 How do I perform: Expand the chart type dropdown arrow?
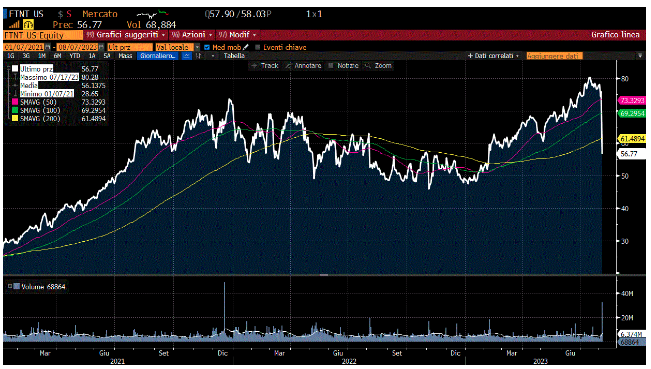213,56
